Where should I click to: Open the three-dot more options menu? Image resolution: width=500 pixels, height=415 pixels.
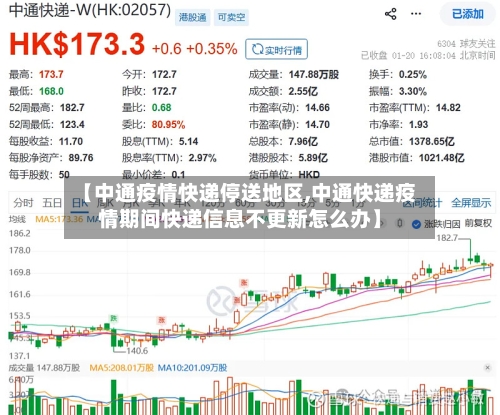click(416, 14)
